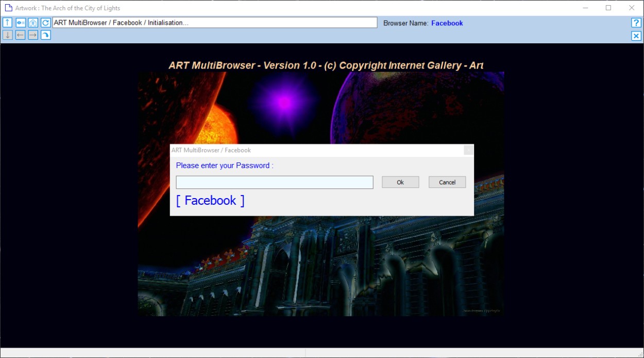
Task: Click the greyed right arrow icon
Action: click(x=33, y=35)
